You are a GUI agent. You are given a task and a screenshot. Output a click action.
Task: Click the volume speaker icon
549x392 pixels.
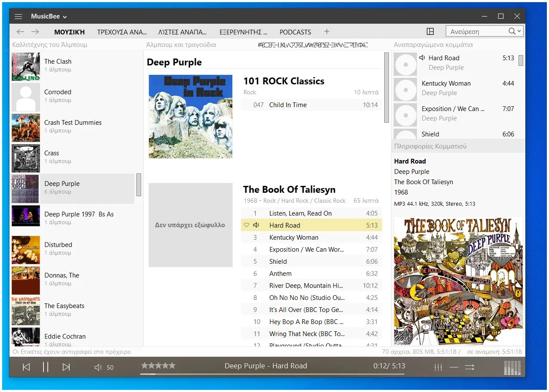point(98,367)
